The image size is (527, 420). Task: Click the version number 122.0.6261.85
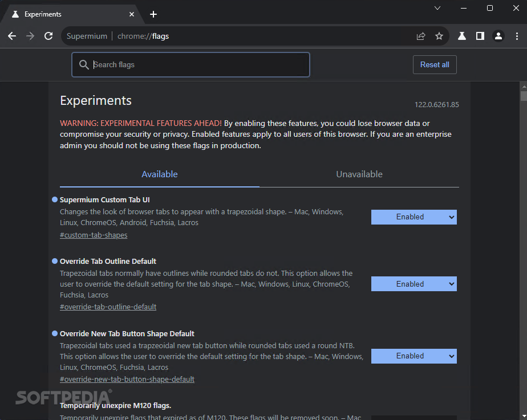(x=436, y=105)
